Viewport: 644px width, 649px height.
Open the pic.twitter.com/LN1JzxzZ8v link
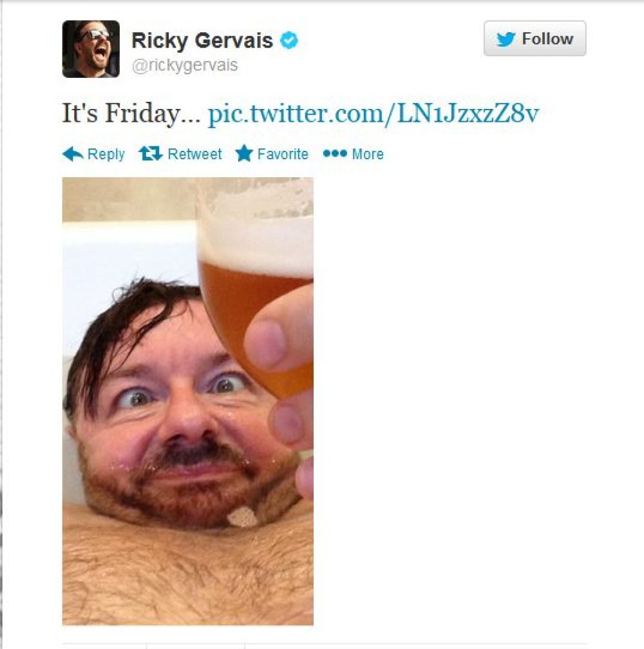click(374, 113)
